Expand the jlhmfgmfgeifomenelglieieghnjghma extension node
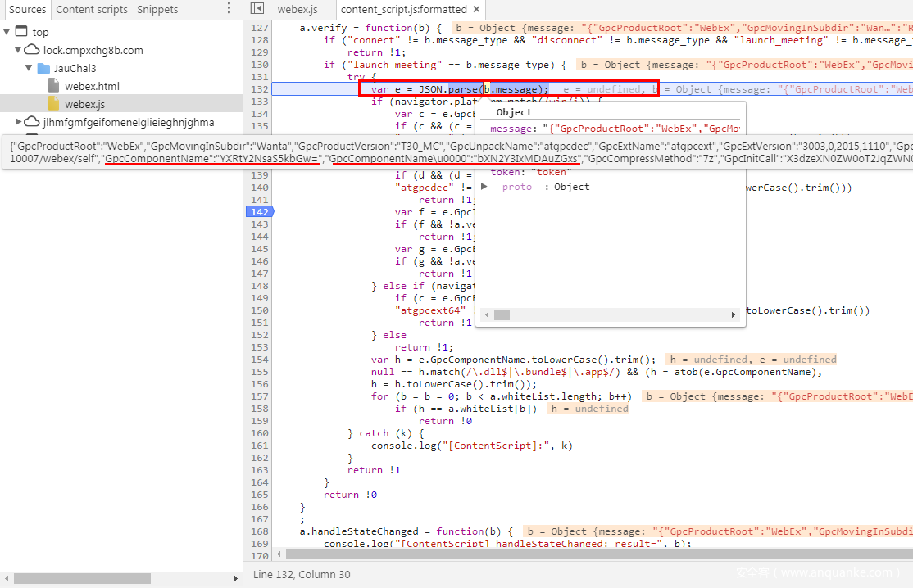This screenshot has width=913, height=588. click(x=18, y=122)
